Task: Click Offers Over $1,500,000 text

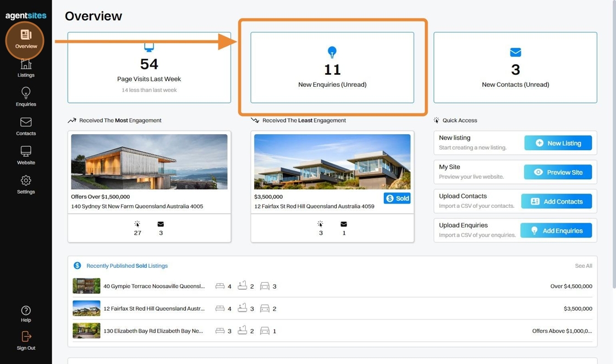Action: (x=100, y=197)
